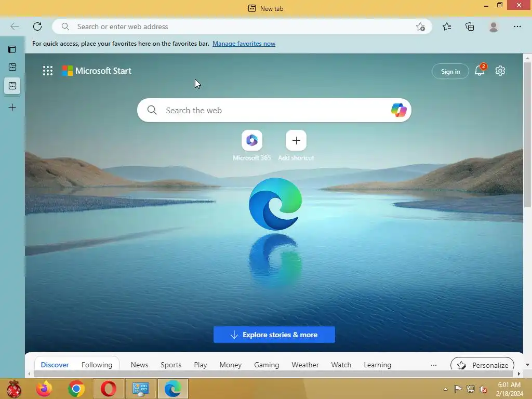Open Collections icon in toolbar

[x=470, y=26]
